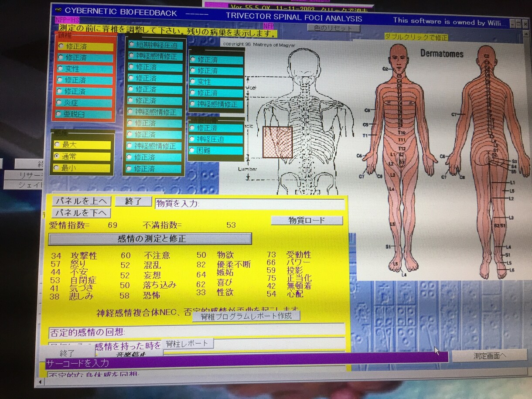532x399 pixels.
Task: Click the 不安 emotion entry
Action: coord(78,272)
